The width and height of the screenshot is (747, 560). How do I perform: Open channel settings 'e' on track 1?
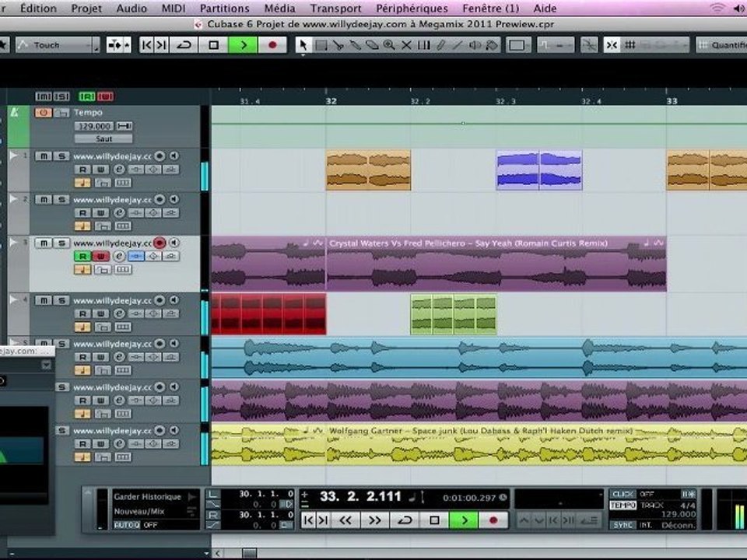click(120, 170)
